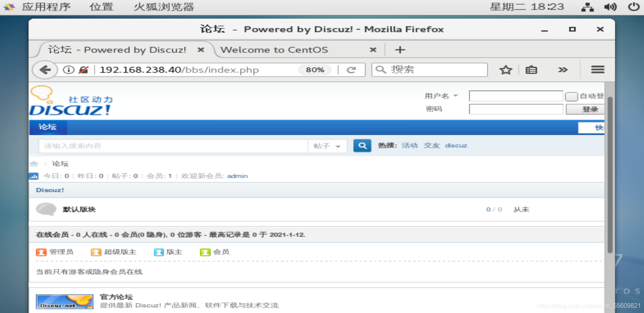The height and width of the screenshot is (313, 644).
Task: Click the address bar URL
Action: [179, 70]
